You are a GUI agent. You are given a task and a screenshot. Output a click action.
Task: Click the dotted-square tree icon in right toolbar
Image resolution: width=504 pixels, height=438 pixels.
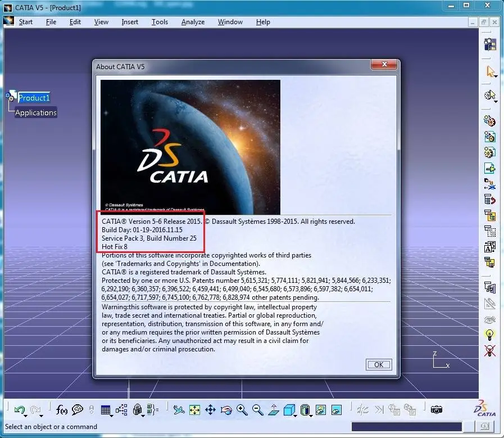coord(489,231)
